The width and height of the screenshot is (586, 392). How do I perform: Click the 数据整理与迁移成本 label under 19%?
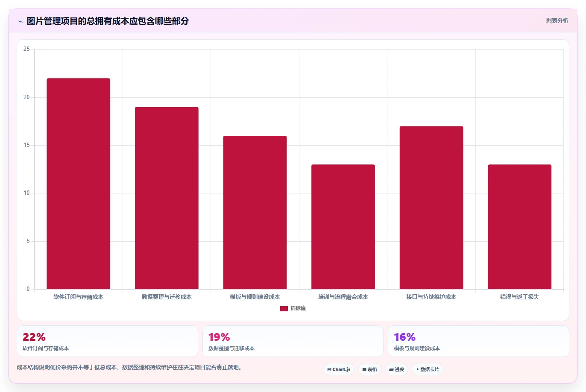(x=231, y=348)
